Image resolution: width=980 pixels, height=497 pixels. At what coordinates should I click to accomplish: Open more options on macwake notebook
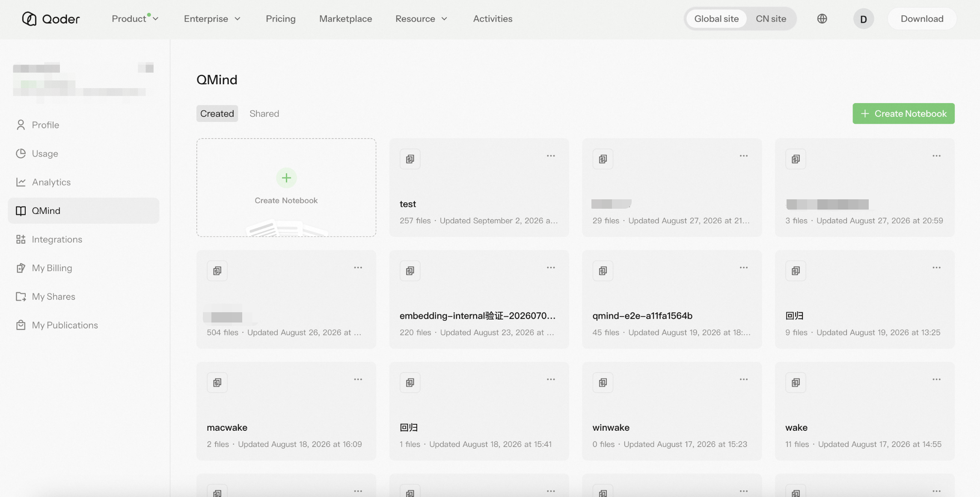(x=358, y=379)
